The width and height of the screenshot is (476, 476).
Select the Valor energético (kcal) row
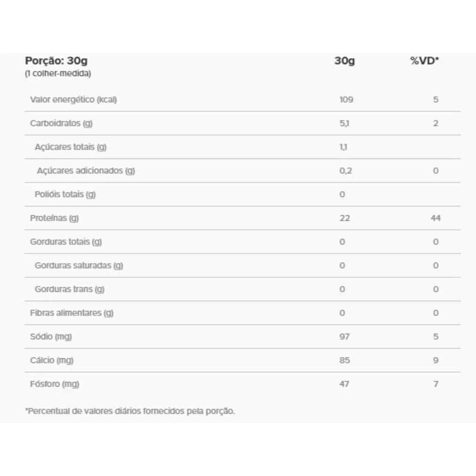243,99
